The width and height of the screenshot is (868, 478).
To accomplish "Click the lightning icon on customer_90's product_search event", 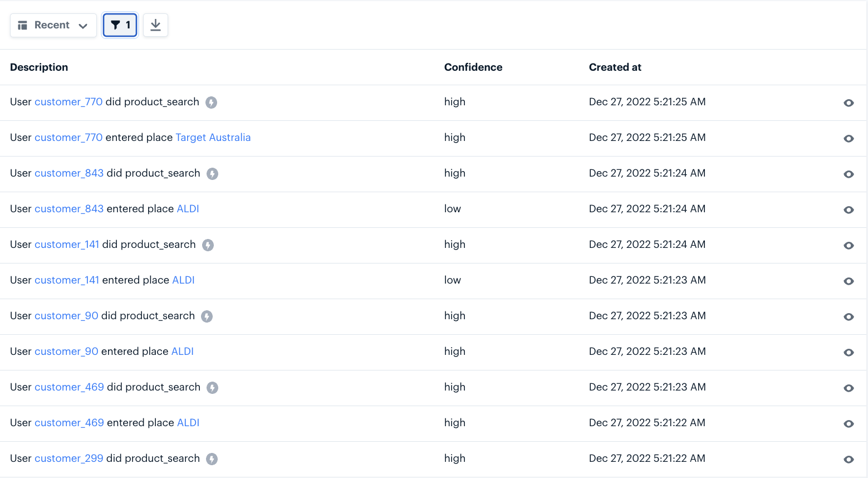I will [x=207, y=316].
